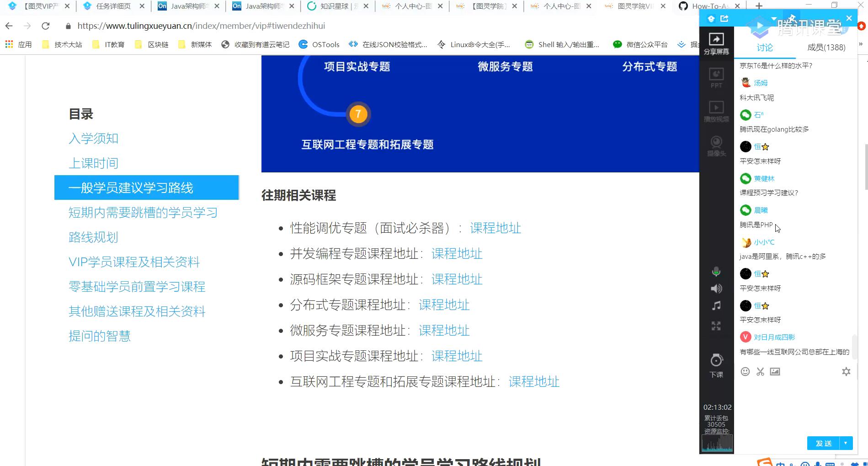Expand the bookmarks bar overflow chevron
Viewport: 868px width, 466px height.
coord(861,44)
